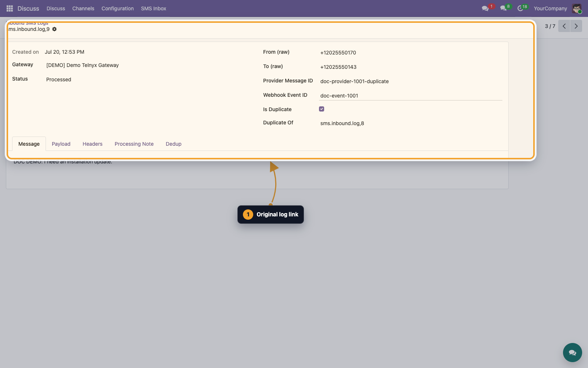Click the user avatar in top bar
The width and height of the screenshot is (588, 368).
pyautogui.click(x=577, y=8)
